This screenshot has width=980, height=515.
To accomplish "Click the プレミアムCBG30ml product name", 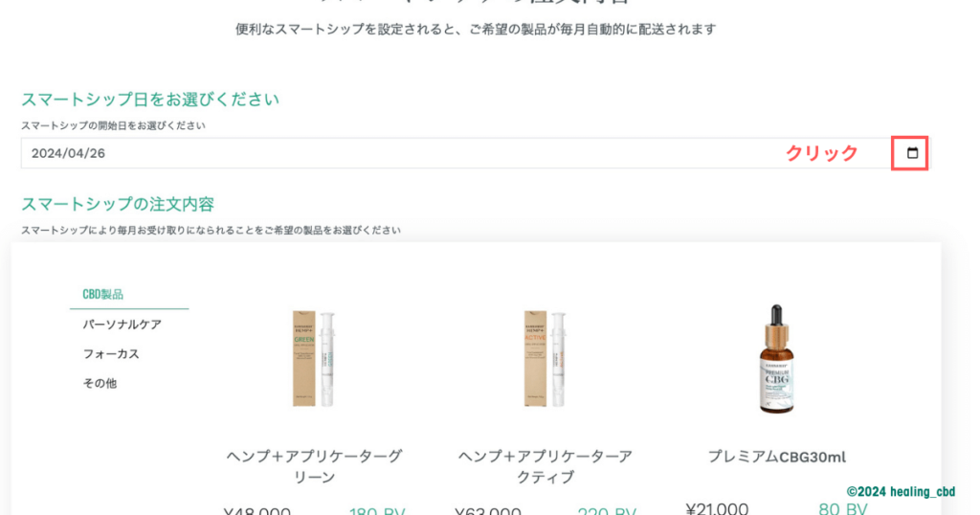I will click(776, 457).
